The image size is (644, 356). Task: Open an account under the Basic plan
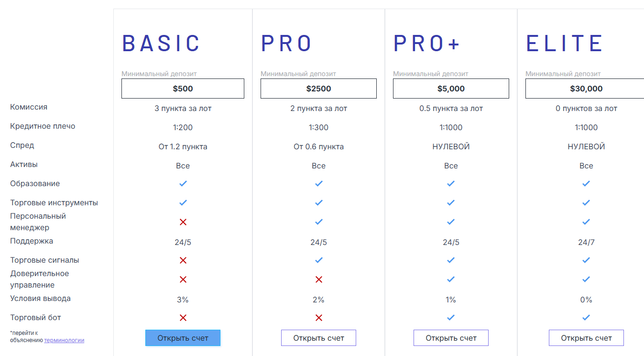click(x=183, y=338)
